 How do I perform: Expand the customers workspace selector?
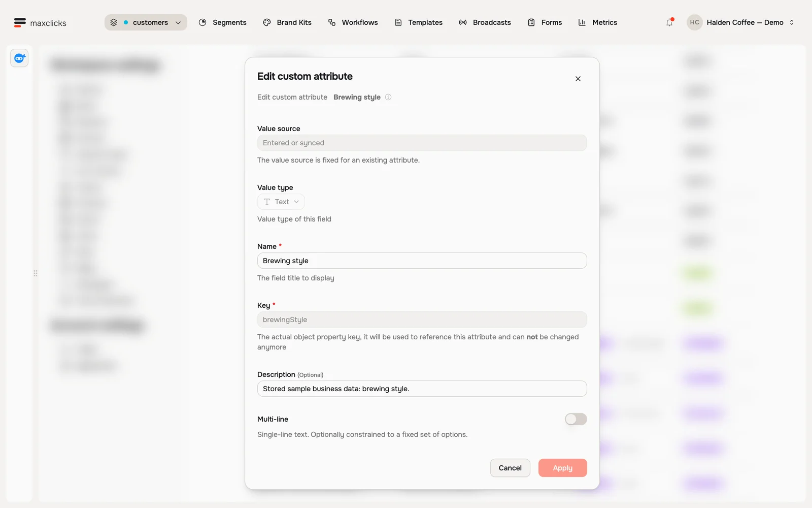tap(146, 22)
